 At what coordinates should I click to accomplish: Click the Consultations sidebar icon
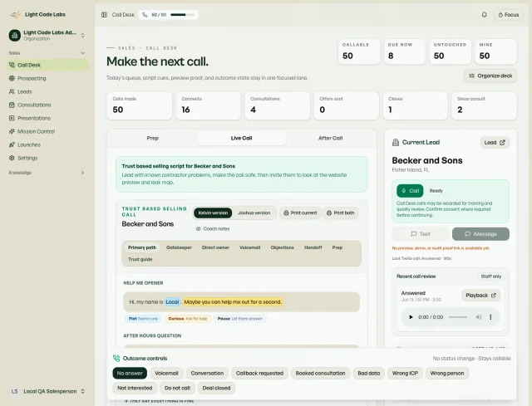12,105
